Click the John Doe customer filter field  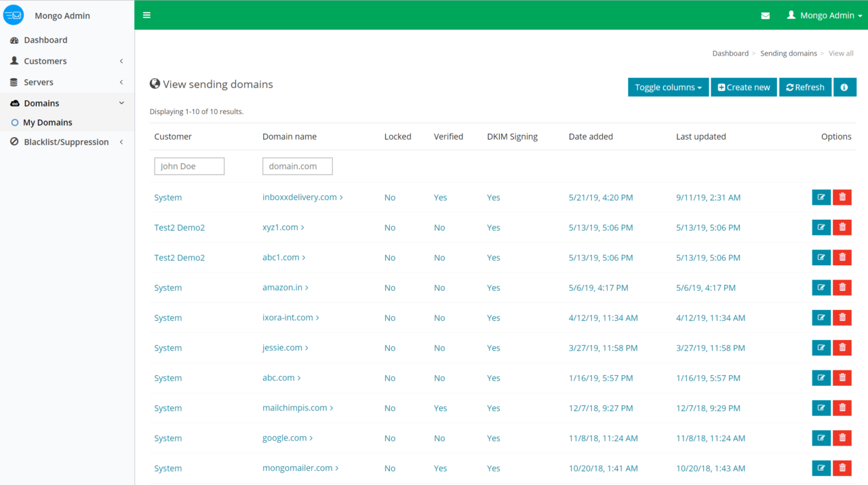(x=189, y=166)
